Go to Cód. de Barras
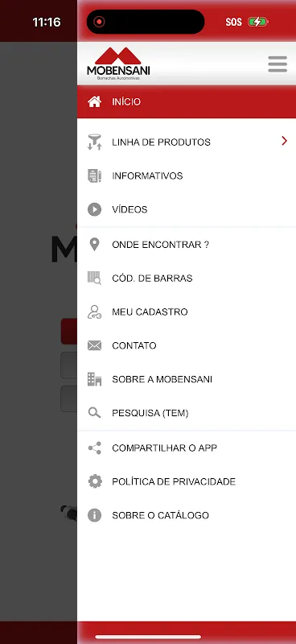The height and width of the screenshot is (644, 296). 187,278
